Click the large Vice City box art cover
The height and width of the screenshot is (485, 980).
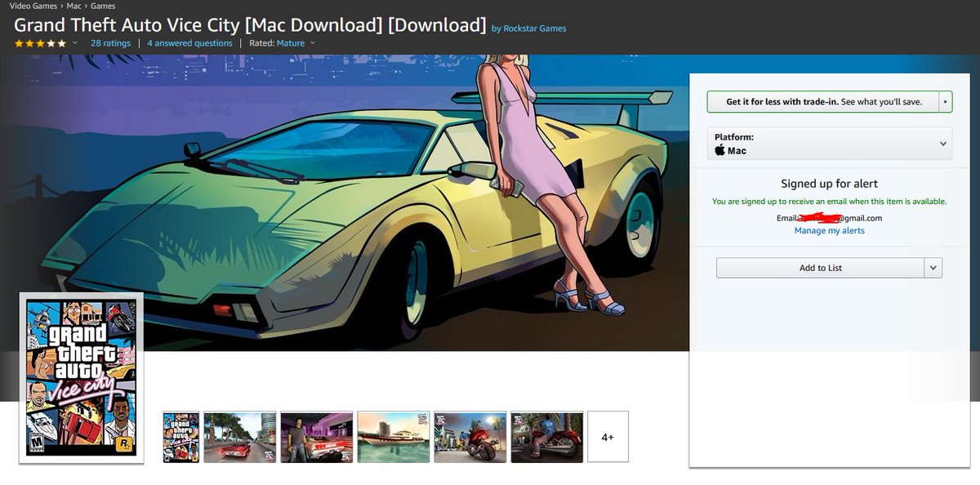(82, 377)
